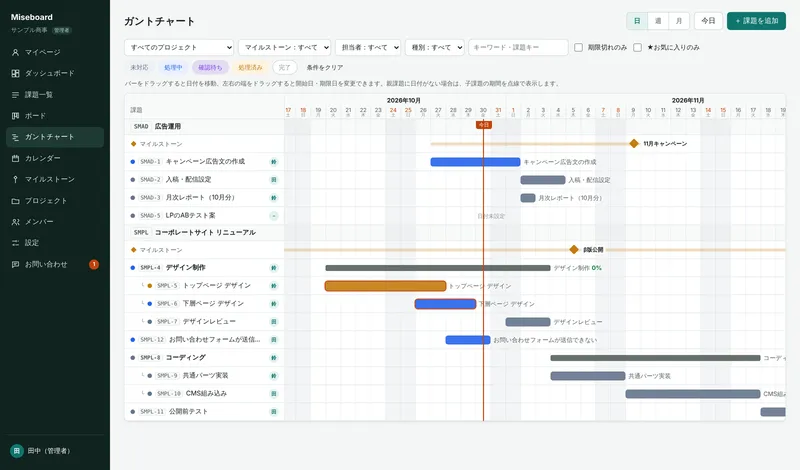
Task: Click the 今日 button in header
Action: 708,21
